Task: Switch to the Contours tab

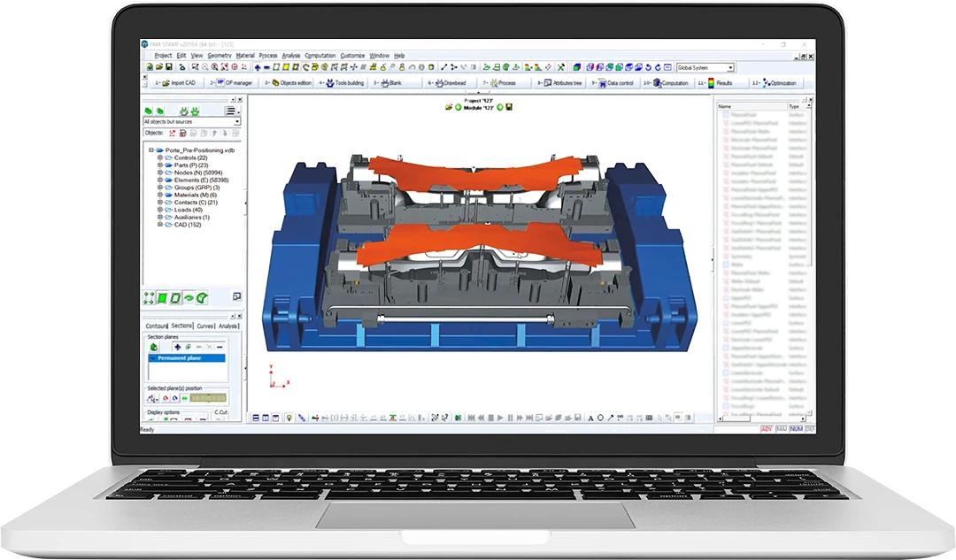Action: click(157, 326)
